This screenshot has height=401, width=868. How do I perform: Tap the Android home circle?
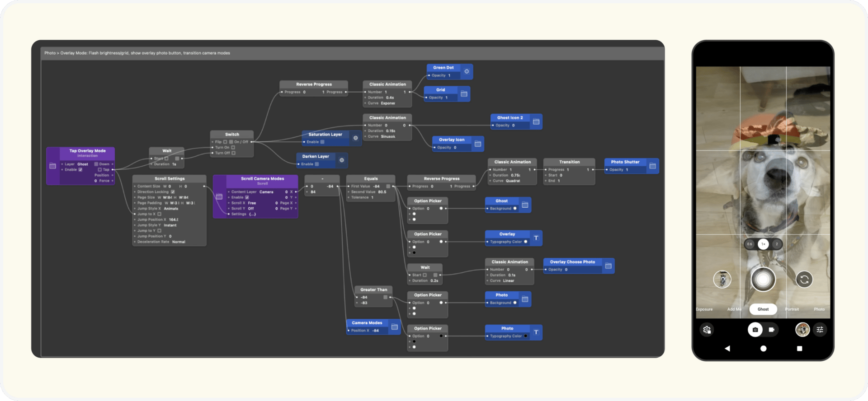pyautogui.click(x=763, y=349)
